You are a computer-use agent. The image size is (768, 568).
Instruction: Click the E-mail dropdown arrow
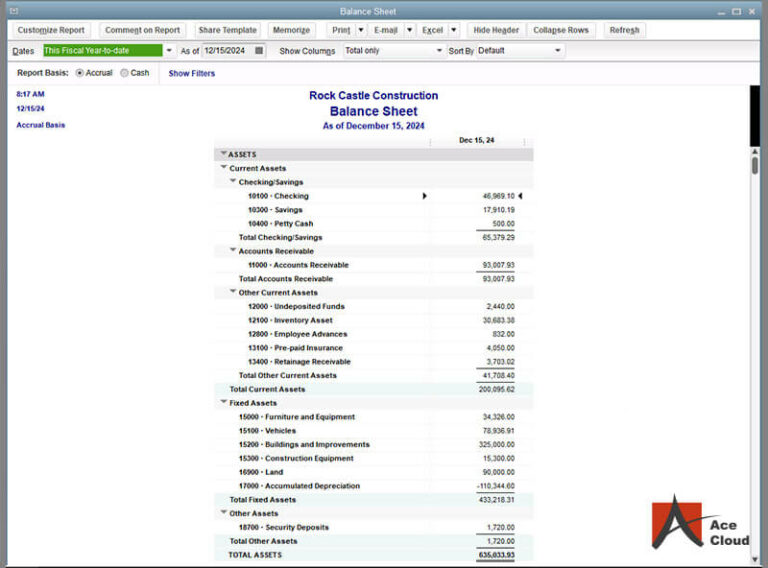point(409,30)
